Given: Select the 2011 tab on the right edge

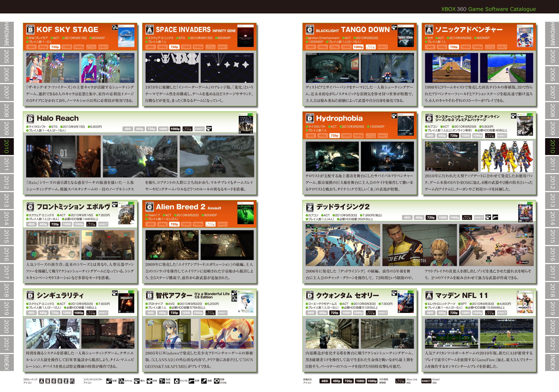Looking at the screenshot, I should click(x=552, y=165).
